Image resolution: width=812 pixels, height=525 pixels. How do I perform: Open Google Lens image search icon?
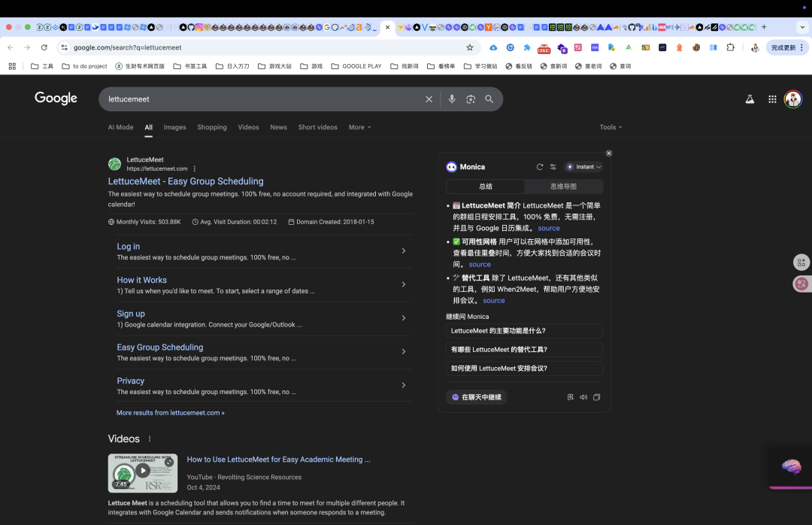pos(470,99)
